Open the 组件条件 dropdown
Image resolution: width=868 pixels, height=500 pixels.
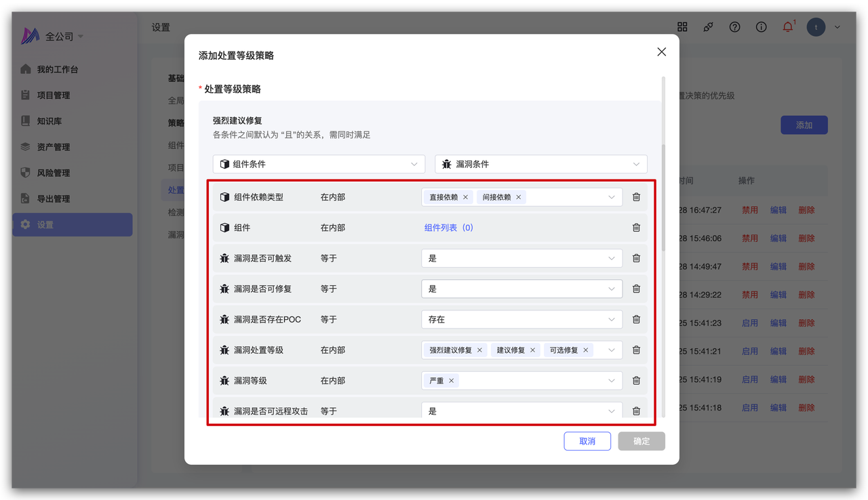pyautogui.click(x=319, y=164)
